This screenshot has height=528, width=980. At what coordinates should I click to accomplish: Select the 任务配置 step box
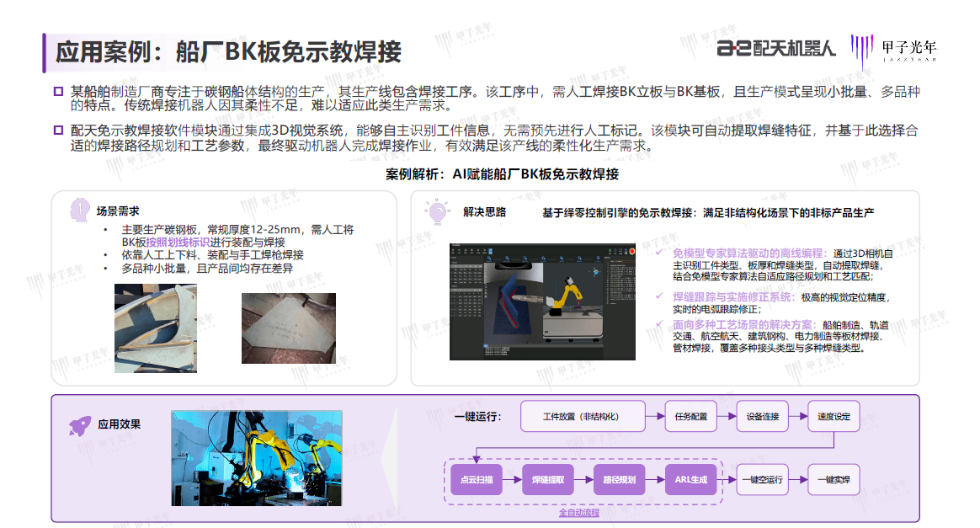(x=690, y=416)
